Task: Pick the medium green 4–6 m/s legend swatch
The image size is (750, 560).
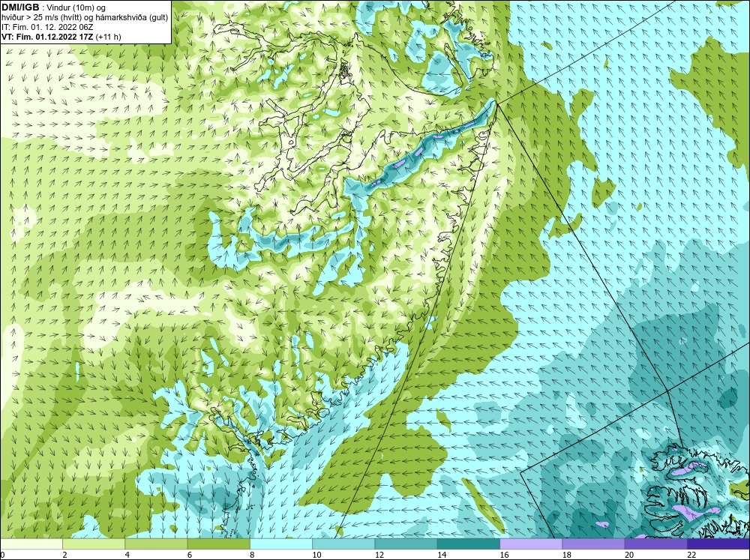Action: point(156,544)
